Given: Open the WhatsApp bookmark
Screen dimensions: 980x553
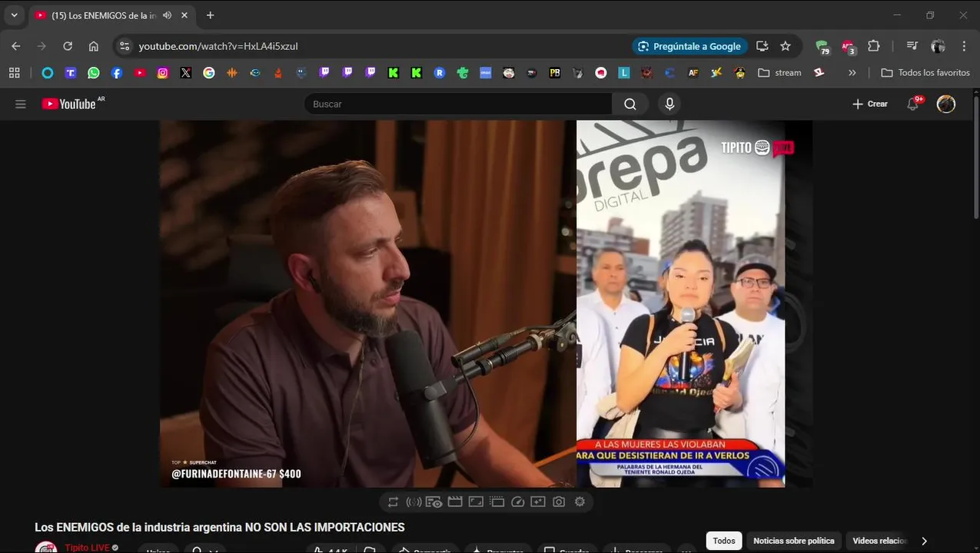Looking at the screenshot, I should tap(94, 73).
